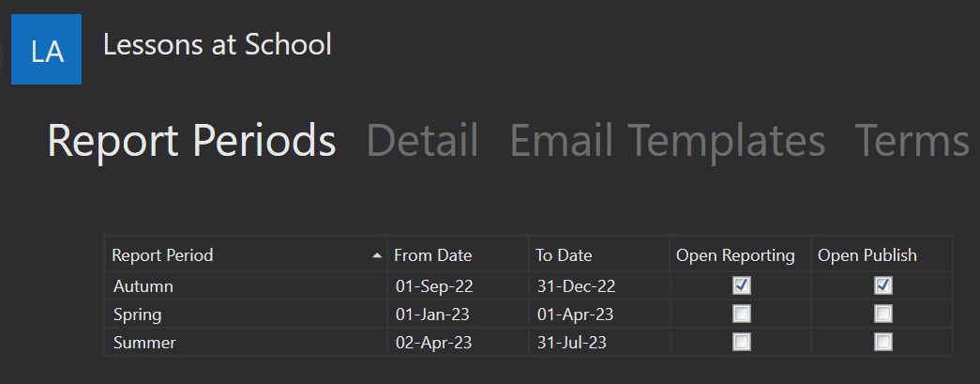The width and height of the screenshot is (980, 384).
Task: Uncheck Autumn Open Publish checkbox
Action: pos(882,285)
